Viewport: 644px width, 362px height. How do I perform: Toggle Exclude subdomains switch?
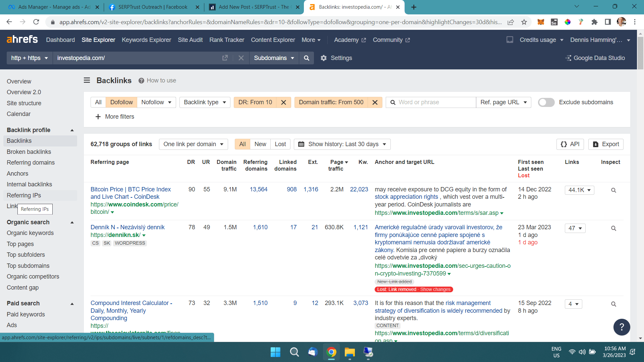pos(546,103)
